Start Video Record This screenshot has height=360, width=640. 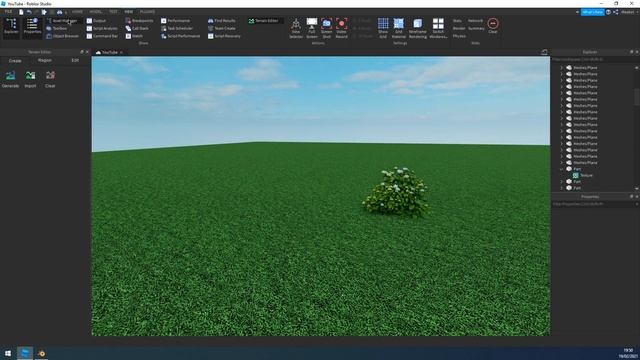coord(342,28)
